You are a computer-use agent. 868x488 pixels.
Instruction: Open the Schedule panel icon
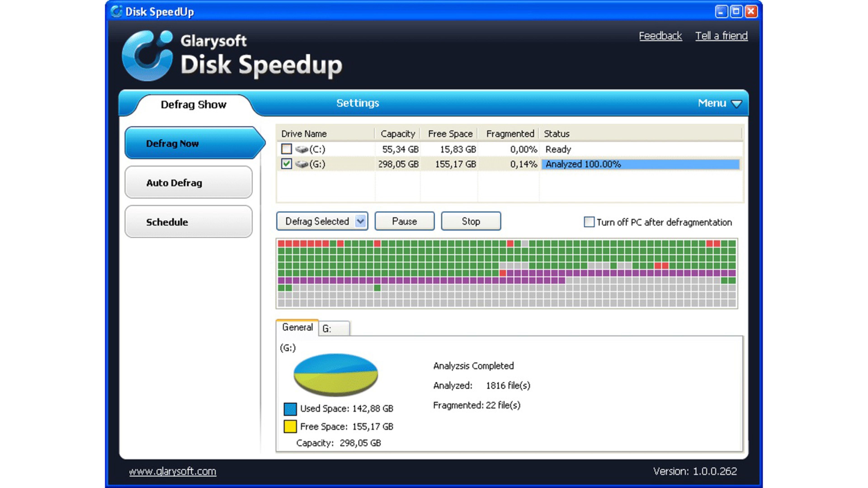click(x=188, y=222)
